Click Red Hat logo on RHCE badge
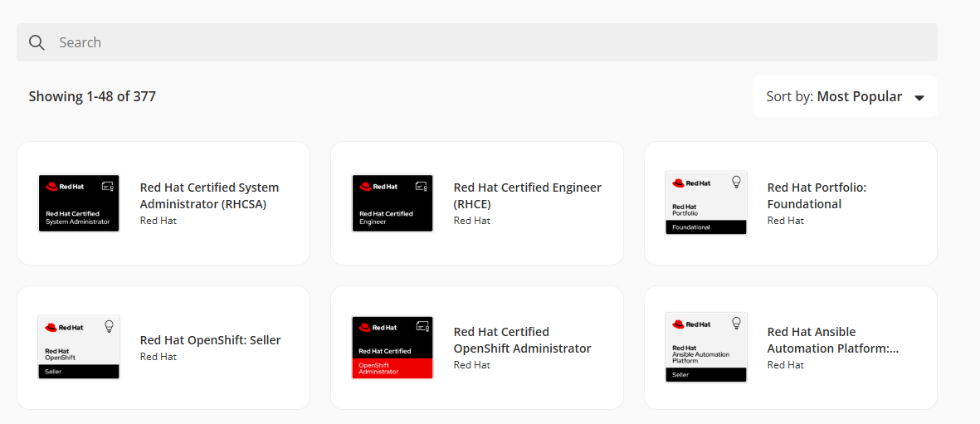 [x=378, y=187]
